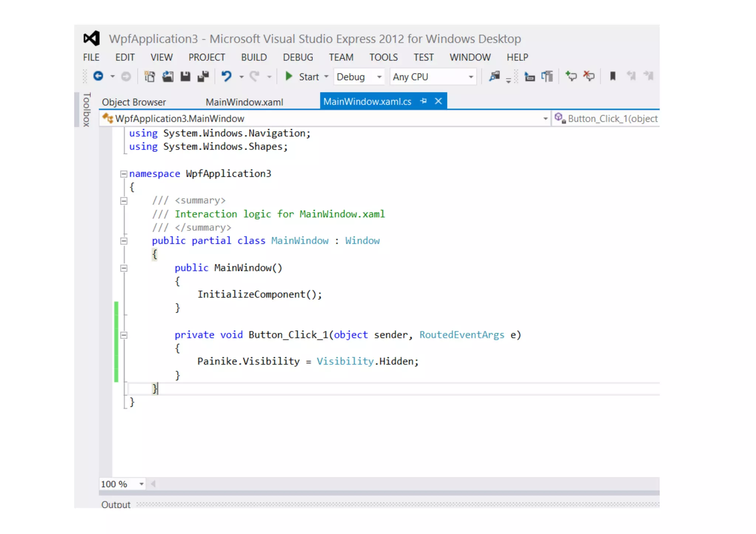Collapse the namespace WpfApplication3 block
The height and width of the screenshot is (534, 756).
tap(124, 174)
